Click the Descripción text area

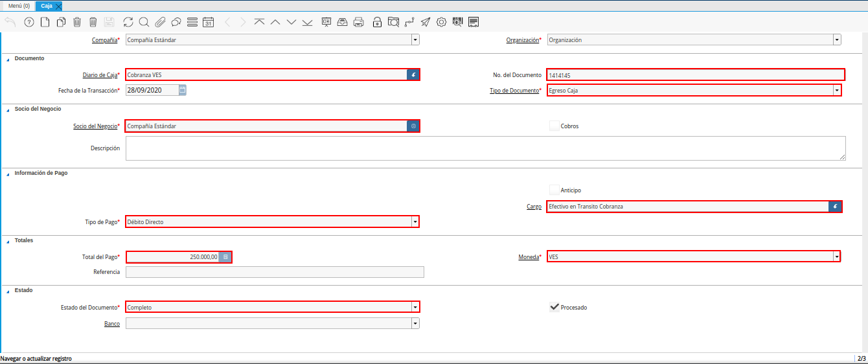486,148
